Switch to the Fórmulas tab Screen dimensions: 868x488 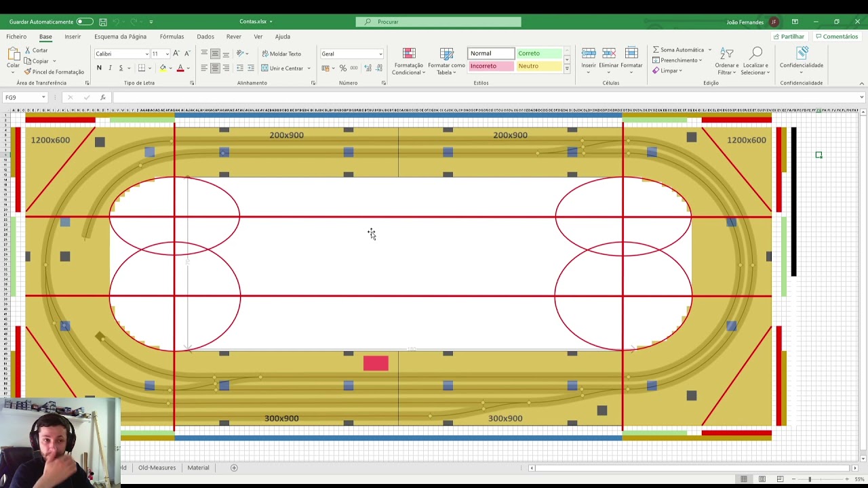[x=172, y=37]
